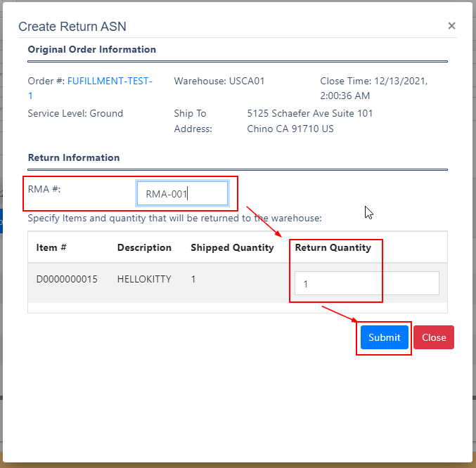The width and height of the screenshot is (476, 468).
Task: Click the Item # column header
Action: pos(51,247)
